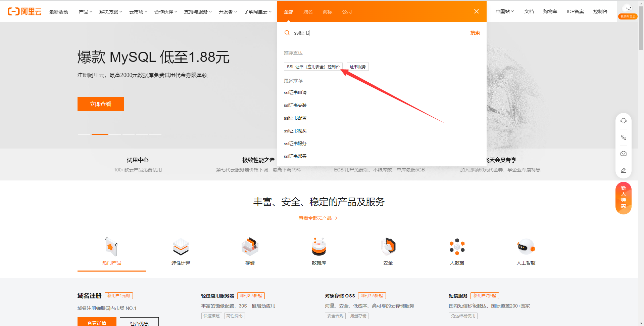Select the first banner carousel indicator
The image size is (644, 326).
(84, 134)
